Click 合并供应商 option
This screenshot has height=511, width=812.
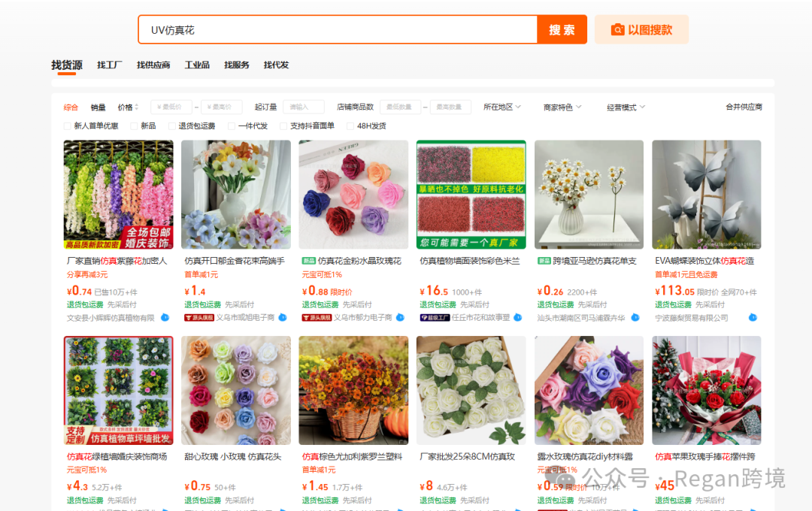coord(744,107)
